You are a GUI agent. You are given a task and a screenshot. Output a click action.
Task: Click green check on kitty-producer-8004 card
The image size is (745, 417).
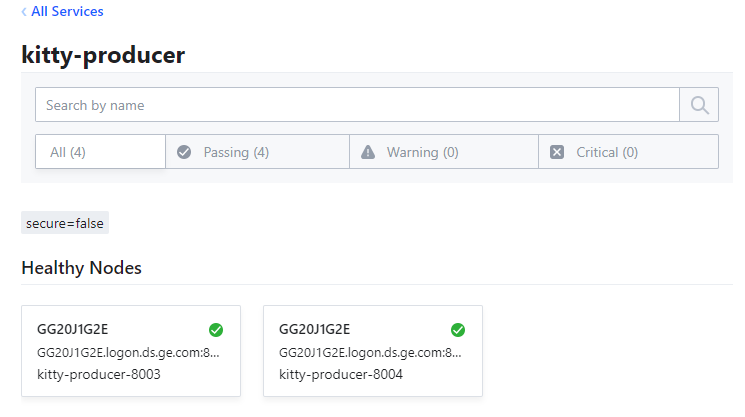[x=458, y=330]
